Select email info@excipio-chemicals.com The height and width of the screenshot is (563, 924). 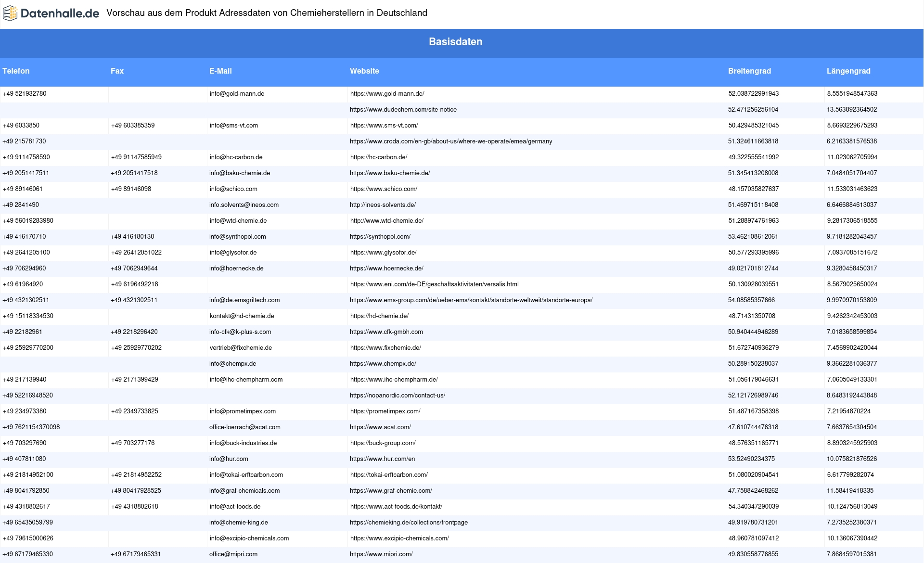coord(249,538)
